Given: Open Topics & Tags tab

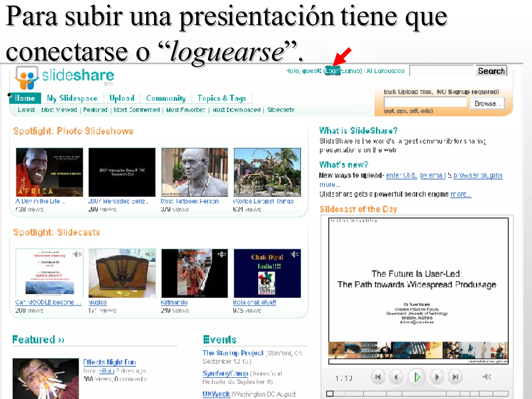Looking at the screenshot, I should [x=222, y=98].
